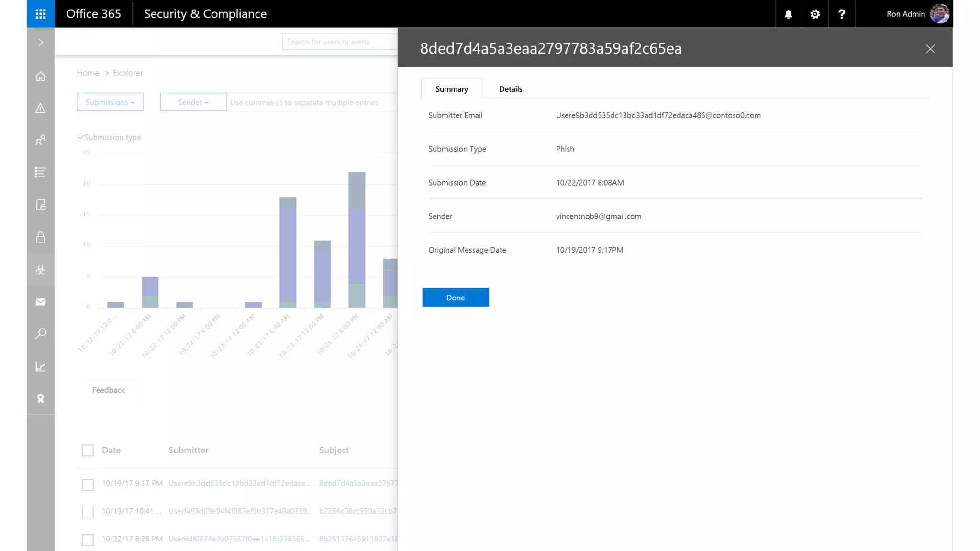The height and width of the screenshot is (551, 980).
Task: Open the Submissions dropdown
Action: pyautogui.click(x=110, y=102)
